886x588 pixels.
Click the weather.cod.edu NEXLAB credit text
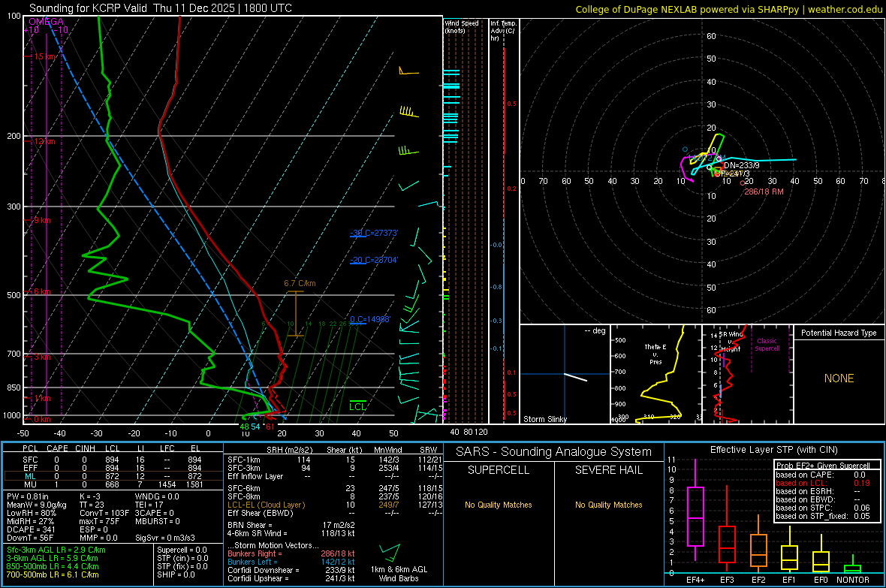point(728,9)
